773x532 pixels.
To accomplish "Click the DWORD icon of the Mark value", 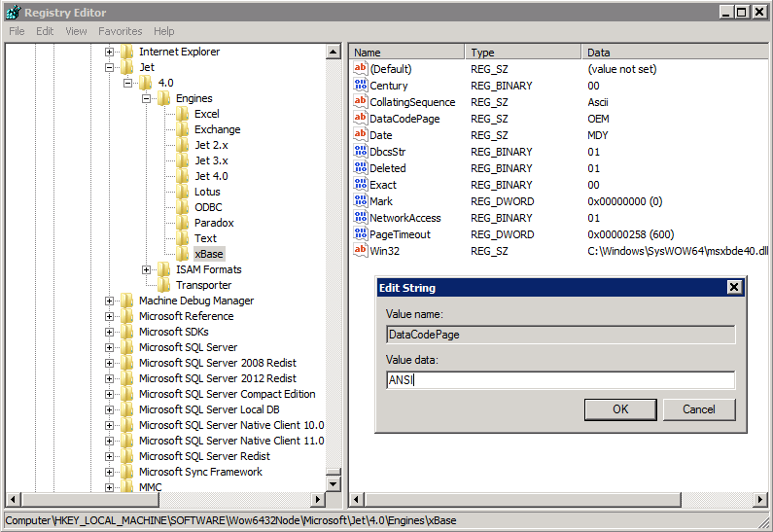I will (361, 200).
